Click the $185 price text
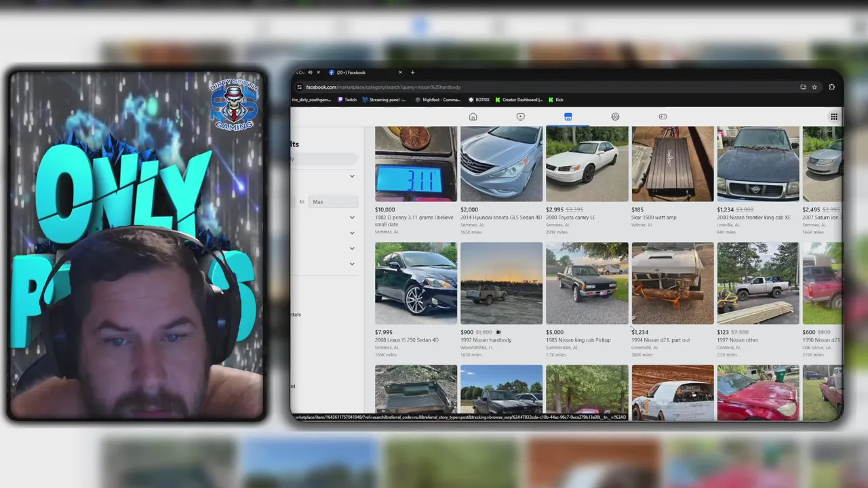The height and width of the screenshot is (488, 868). (x=637, y=210)
